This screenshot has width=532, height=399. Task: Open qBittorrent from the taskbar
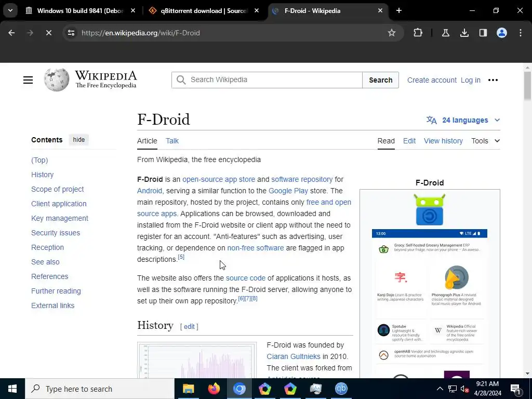(341, 389)
